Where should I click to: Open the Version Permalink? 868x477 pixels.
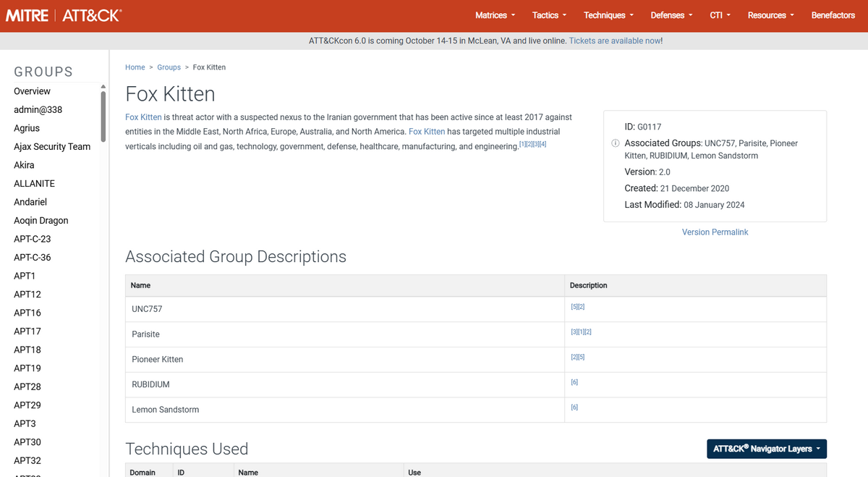point(715,232)
